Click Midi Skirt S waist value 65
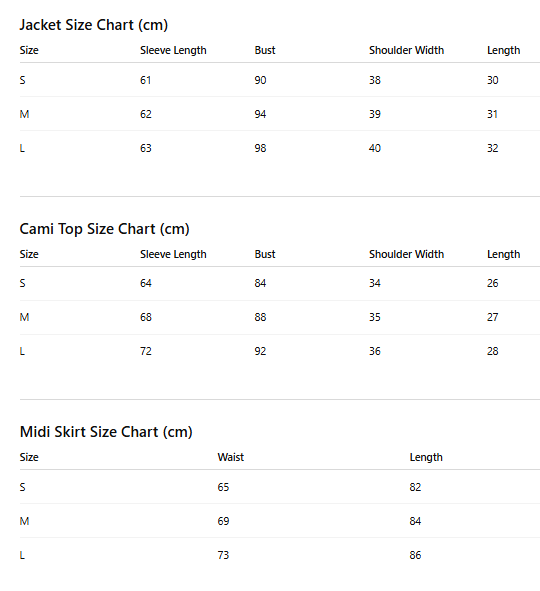 pyautogui.click(x=223, y=487)
